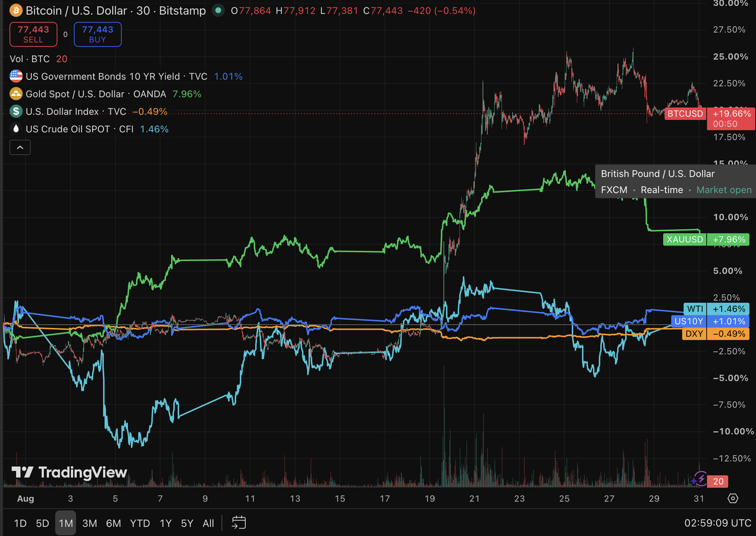Screen dimensions: 756x536
Task: Click the 1.46% crude oil legend value
Action: [x=154, y=129]
